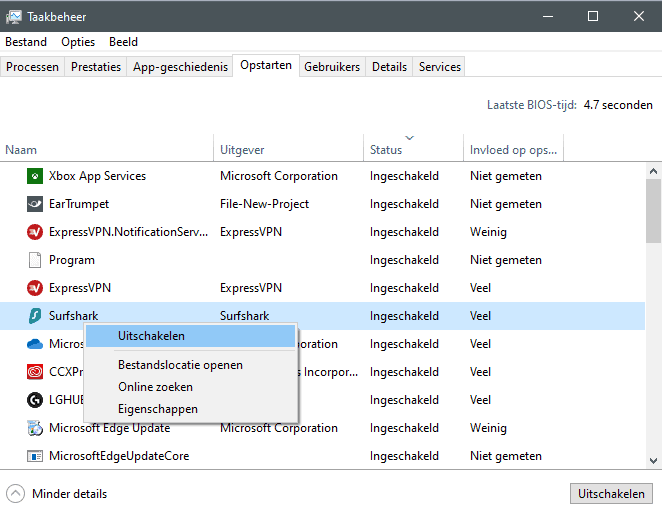Click the OneDrive cloud icon
The height and width of the screenshot is (517, 662).
(x=35, y=344)
